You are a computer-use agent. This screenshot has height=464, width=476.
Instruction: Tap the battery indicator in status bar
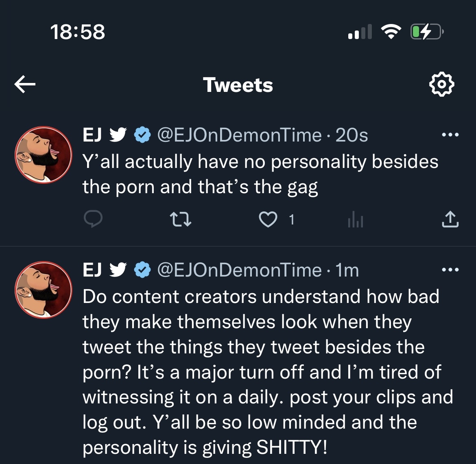426,32
